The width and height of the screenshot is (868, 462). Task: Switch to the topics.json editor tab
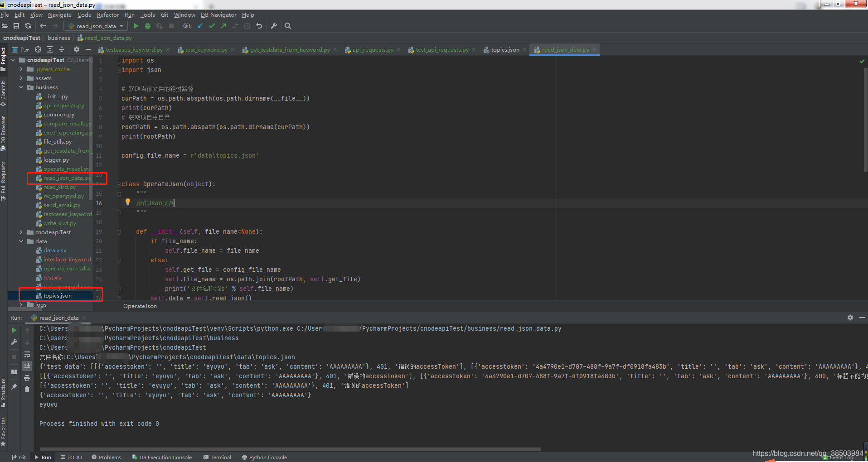tap(505, 50)
